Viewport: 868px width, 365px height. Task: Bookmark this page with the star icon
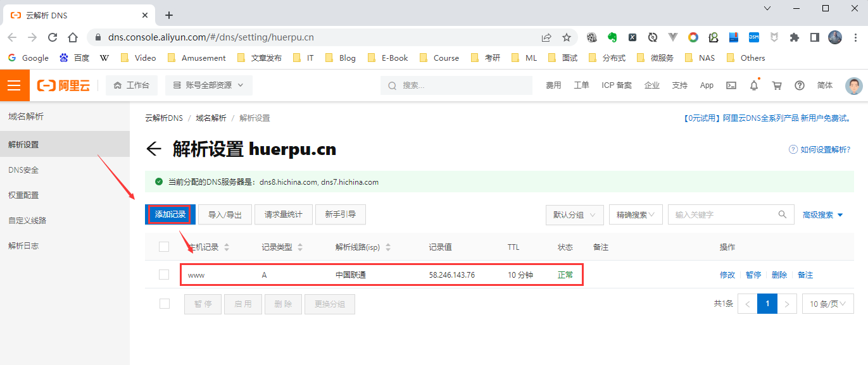click(x=567, y=37)
